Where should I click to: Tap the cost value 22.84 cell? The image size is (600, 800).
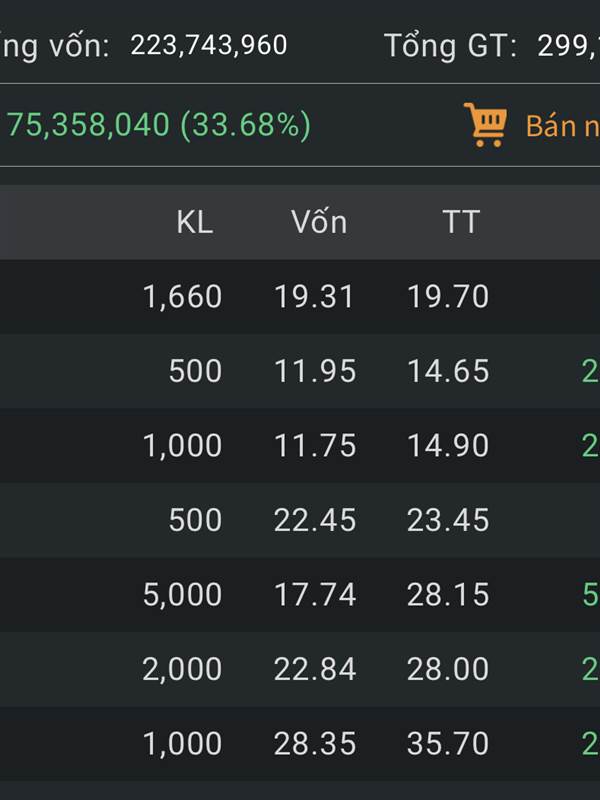point(315,669)
